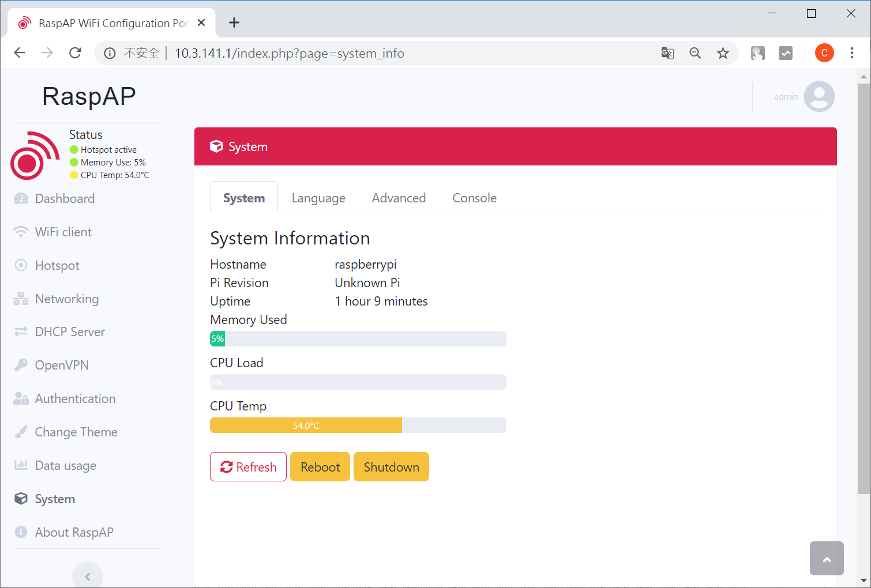This screenshot has height=588, width=871.
Task: Click the Refresh button
Action: 248,466
